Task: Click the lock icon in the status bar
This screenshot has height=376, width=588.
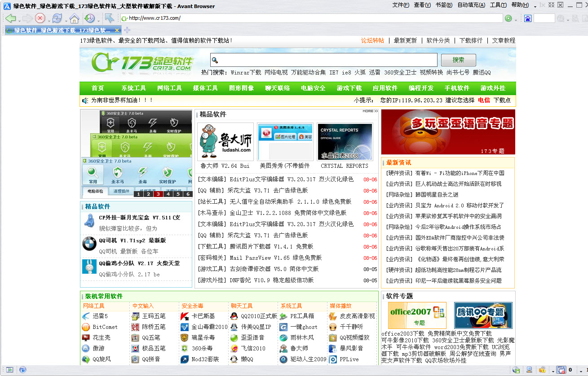Action: pyautogui.click(x=542, y=370)
